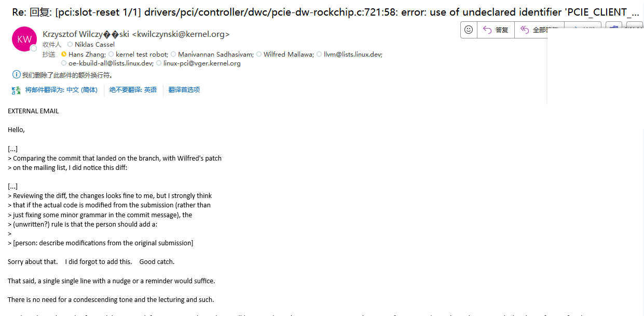
Task: Open sender Krzysztof Wilczyński contact card
Action: [x=136, y=34]
